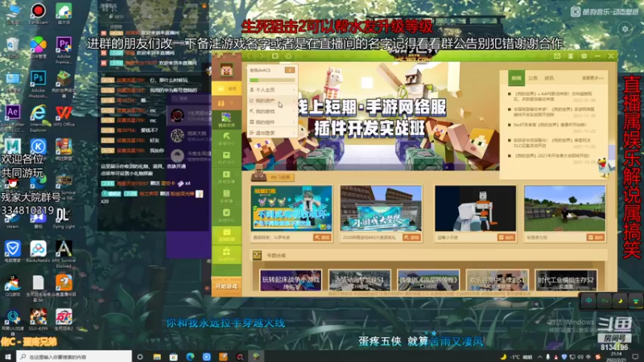Screen dimensions: 644x362
Task: Open Adobe After Effects desktop icon
Action: coord(12,117)
